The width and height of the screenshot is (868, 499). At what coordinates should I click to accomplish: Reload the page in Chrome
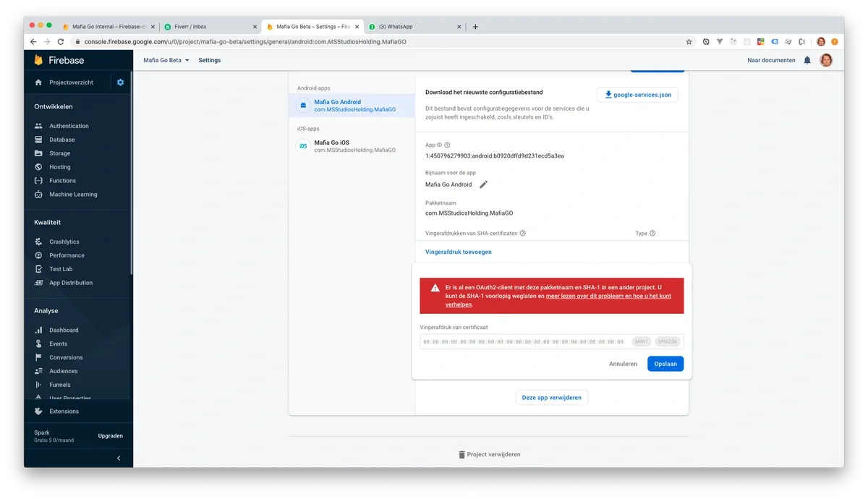(61, 42)
